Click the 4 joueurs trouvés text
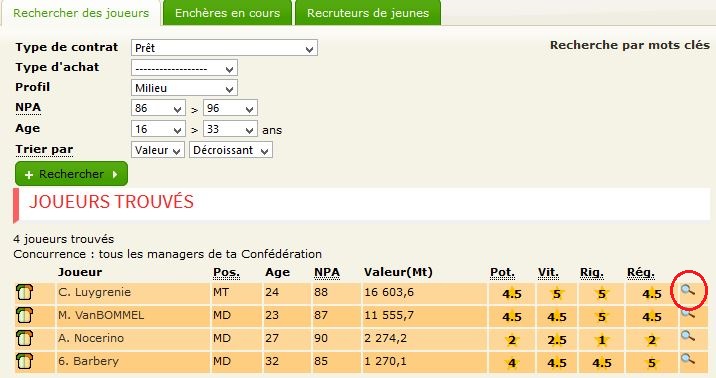 [64, 239]
